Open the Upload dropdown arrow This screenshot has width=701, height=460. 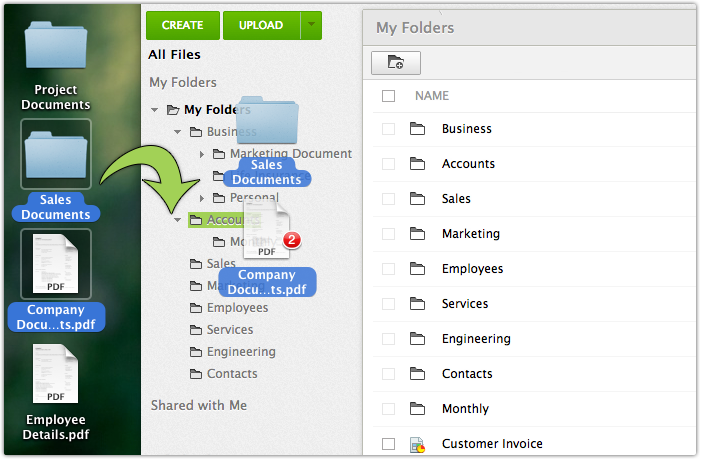[311, 25]
